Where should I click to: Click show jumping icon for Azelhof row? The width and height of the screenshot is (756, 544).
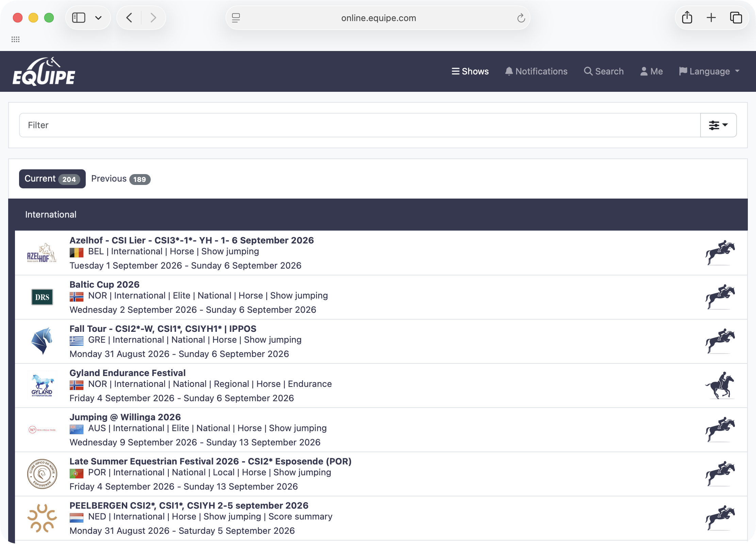click(x=720, y=253)
